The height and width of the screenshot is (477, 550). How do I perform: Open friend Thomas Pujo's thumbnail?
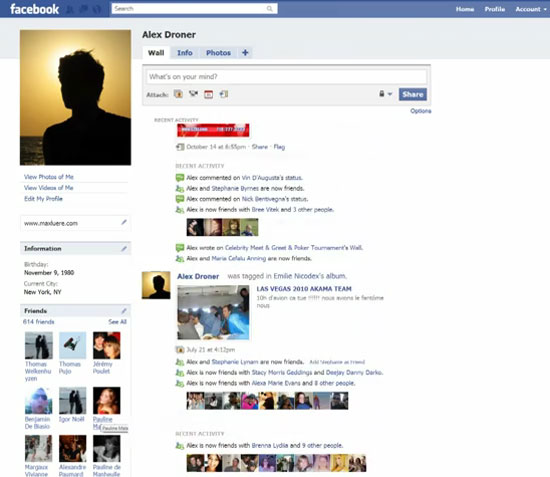coord(73,345)
